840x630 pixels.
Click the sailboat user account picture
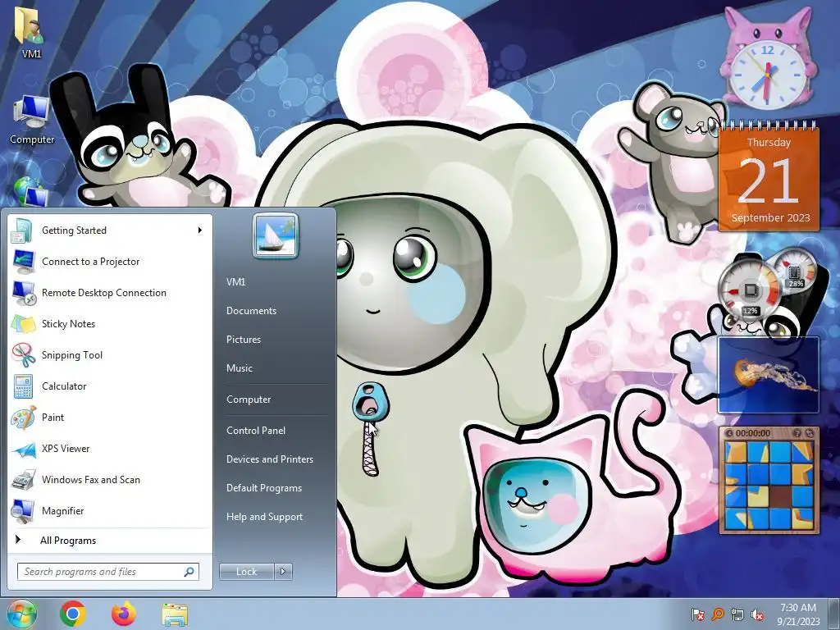pos(276,235)
